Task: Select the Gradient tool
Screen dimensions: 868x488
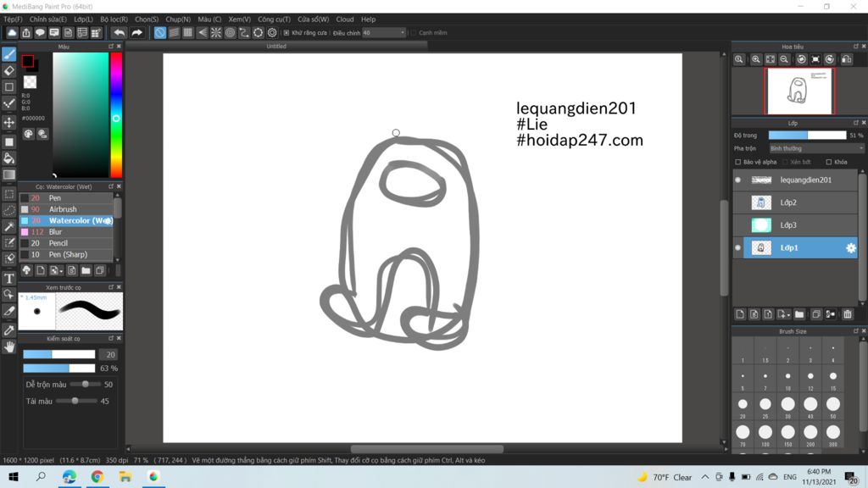Action: tap(8, 175)
